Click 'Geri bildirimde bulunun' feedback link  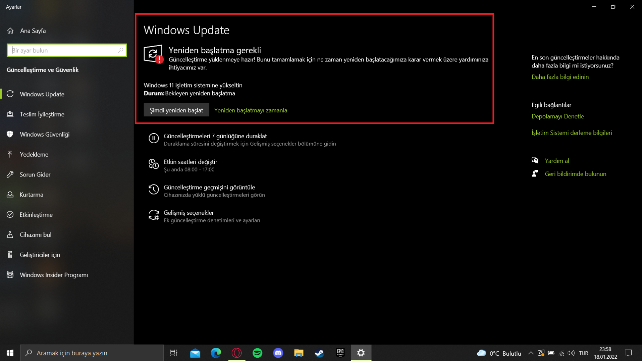(x=577, y=174)
